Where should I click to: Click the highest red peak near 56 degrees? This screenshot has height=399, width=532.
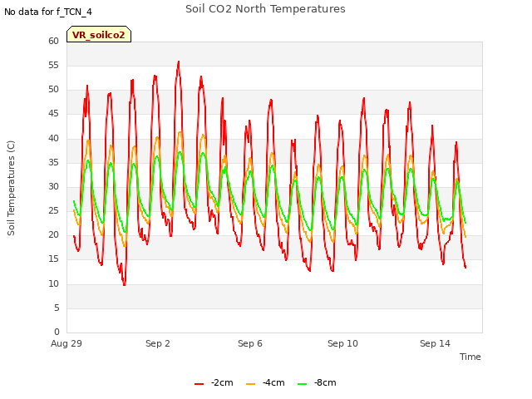[x=179, y=62]
